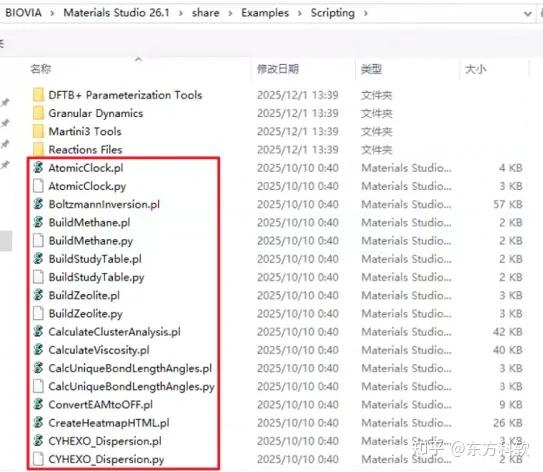Screen dimensions: 543x472
Task: Navigate to Materials Studio 26.1 breadcrumb
Action: [116, 13]
